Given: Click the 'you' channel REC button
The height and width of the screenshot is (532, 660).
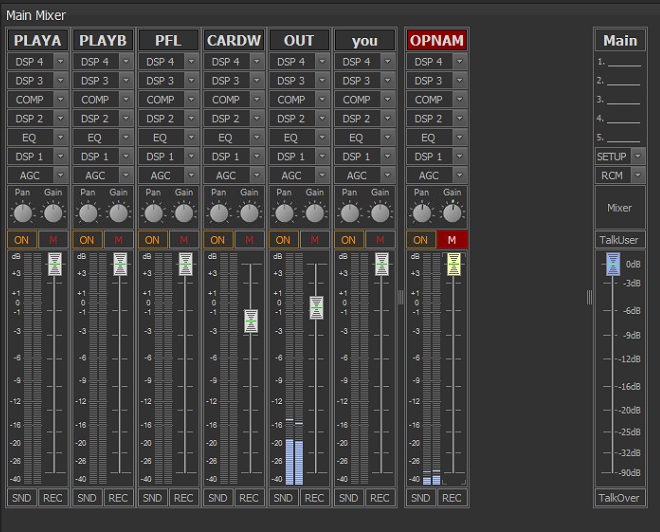Looking at the screenshot, I should click(380, 498).
